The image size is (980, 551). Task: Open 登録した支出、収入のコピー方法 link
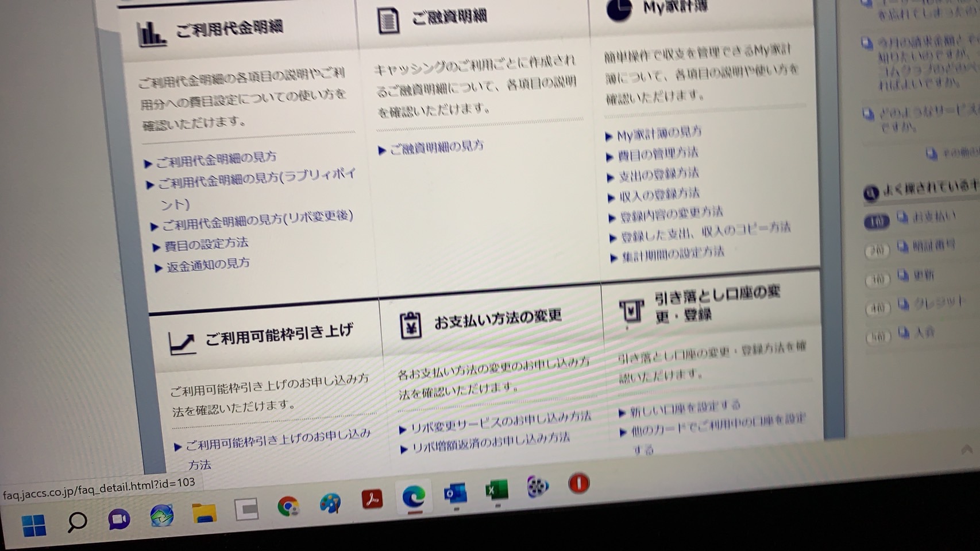pos(706,232)
